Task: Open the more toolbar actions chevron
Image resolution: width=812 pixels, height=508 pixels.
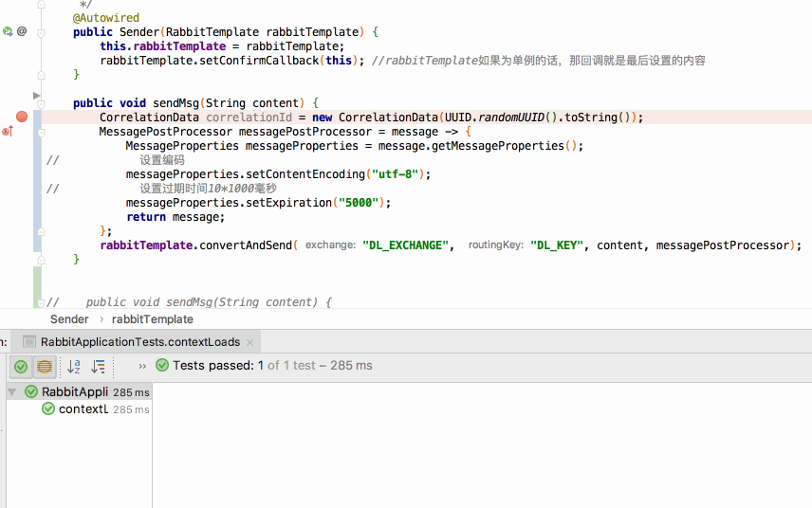Action: point(142,366)
